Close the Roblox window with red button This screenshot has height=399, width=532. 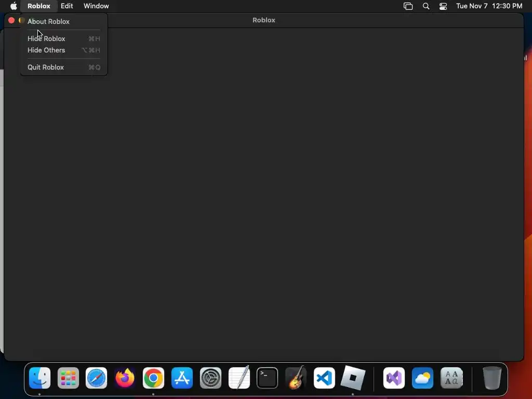pos(11,20)
